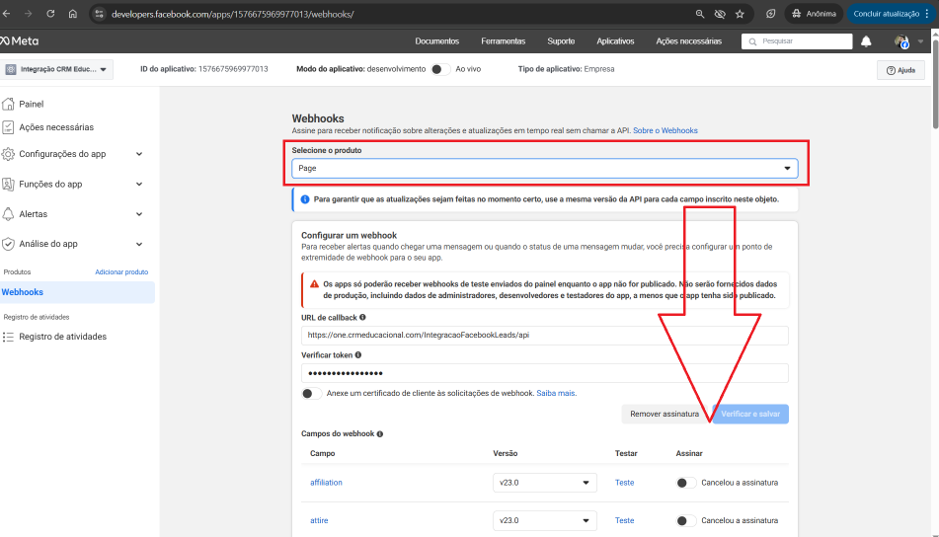Click Verificar e salvar button
Image resolution: width=939 pixels, height=537 pixels.
[750, 414]
